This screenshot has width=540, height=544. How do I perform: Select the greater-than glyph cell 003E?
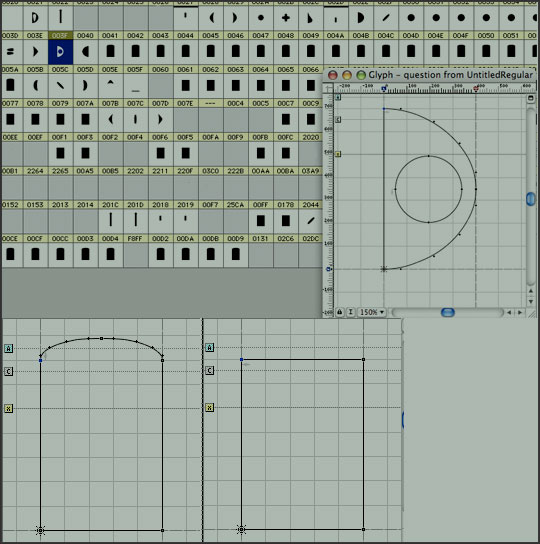[35, 52]
